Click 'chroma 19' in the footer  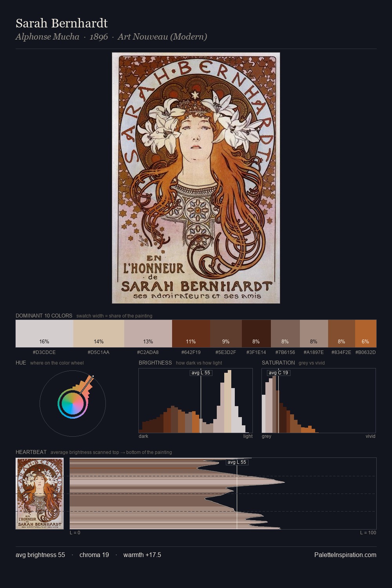[x=94, y=555]
